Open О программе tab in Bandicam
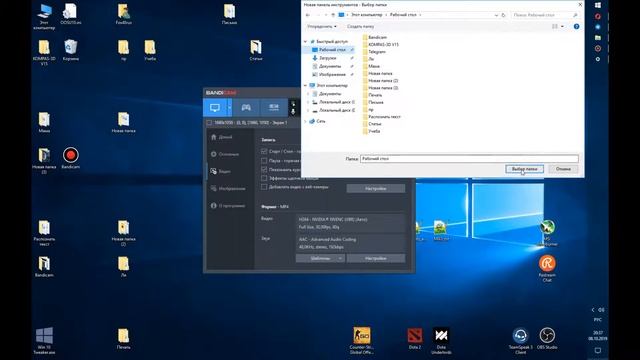Image resolution: width=640 pixels, height=360 pixels. [229, 206]
